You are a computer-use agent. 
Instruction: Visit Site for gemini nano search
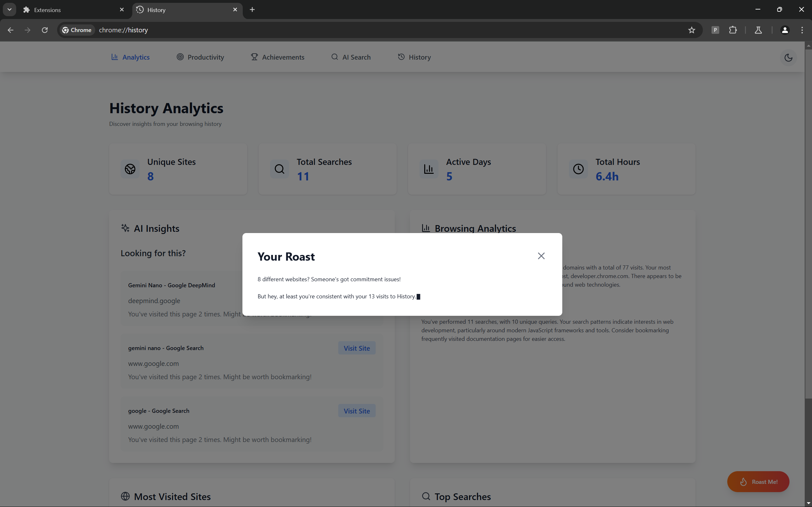[356, 348]
